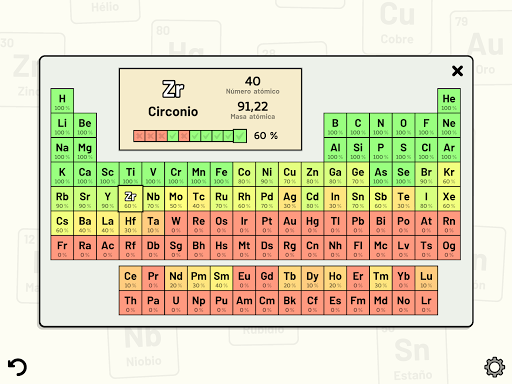Select the Cerium (Ce) lanthanide tile
The image size is (512, 384).
(x=130, y=278)
